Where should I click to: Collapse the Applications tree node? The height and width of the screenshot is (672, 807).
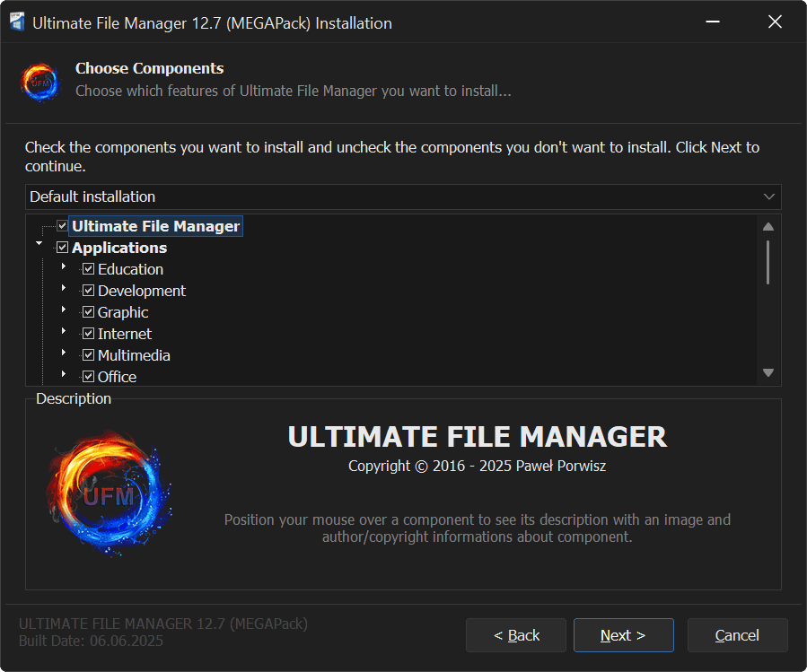(x=39, y=243)
